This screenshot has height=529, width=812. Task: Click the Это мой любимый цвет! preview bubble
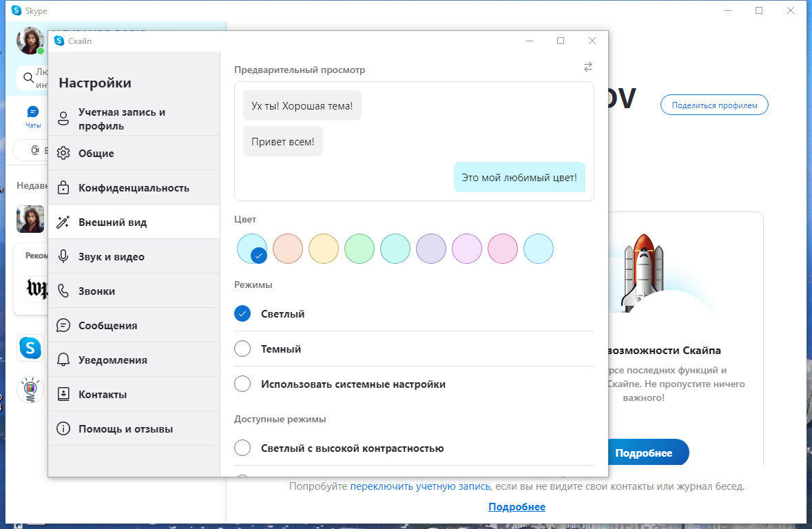[x=519, y=177]
